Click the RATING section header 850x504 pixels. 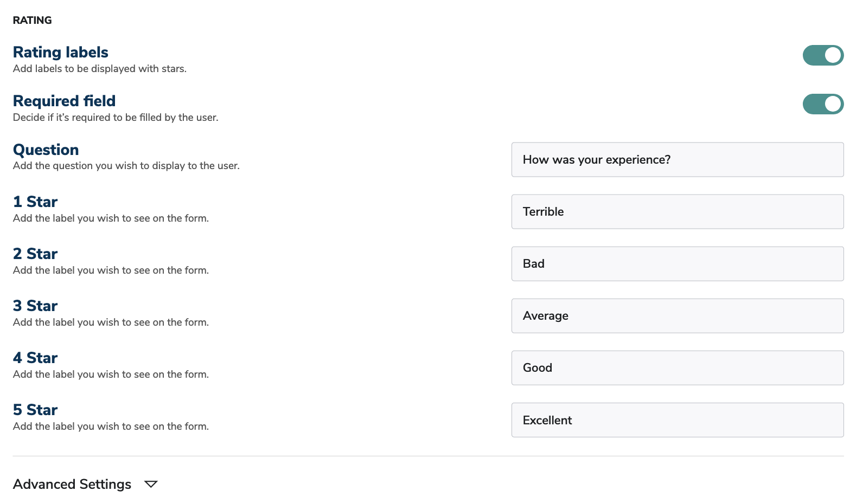(x=33, y=21)
